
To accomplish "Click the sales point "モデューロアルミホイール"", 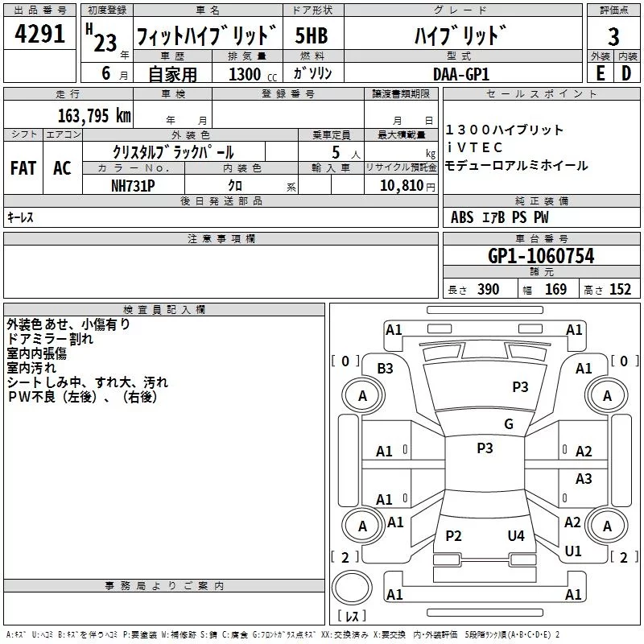I will click(516, 166).
